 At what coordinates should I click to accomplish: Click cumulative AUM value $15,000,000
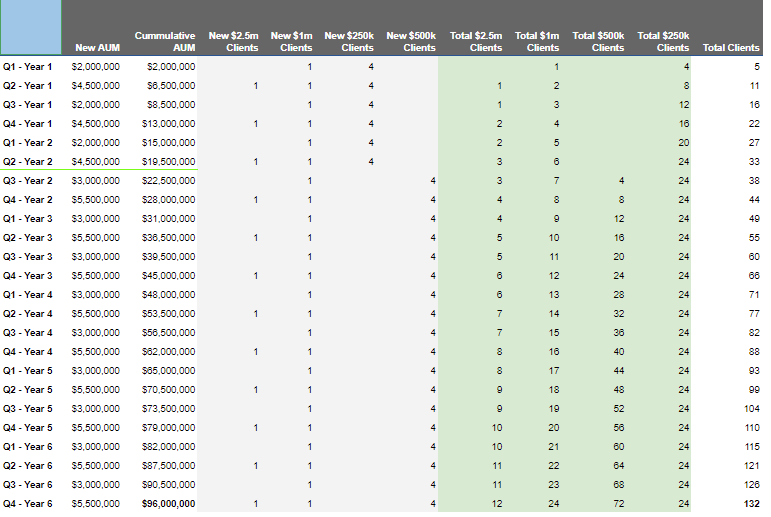(168, 143)
